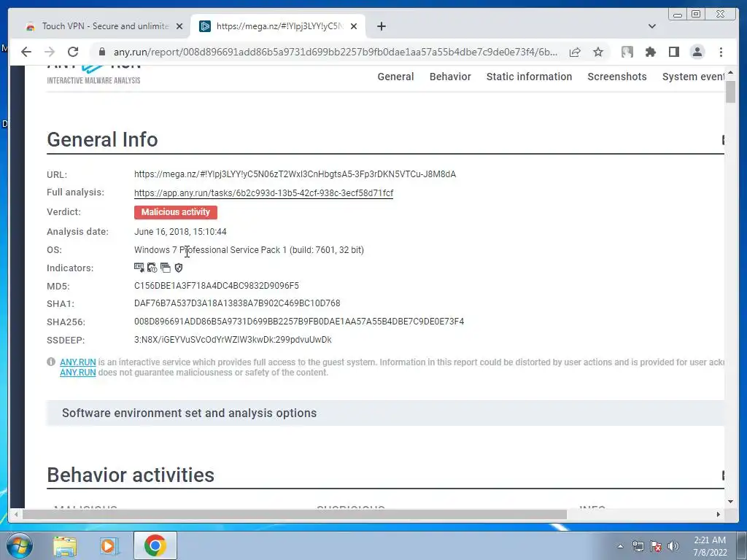Click the info icon before disclaimer

[51, 362]
